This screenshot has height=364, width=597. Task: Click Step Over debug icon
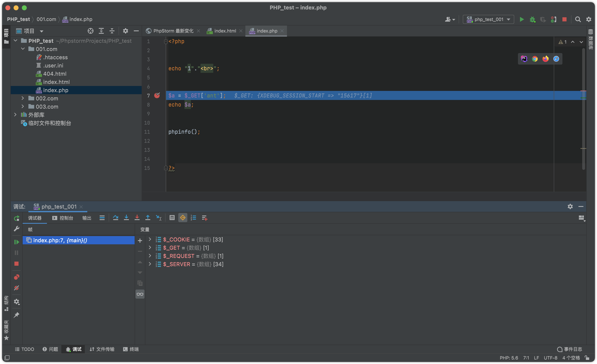click(x=115, y=218)
